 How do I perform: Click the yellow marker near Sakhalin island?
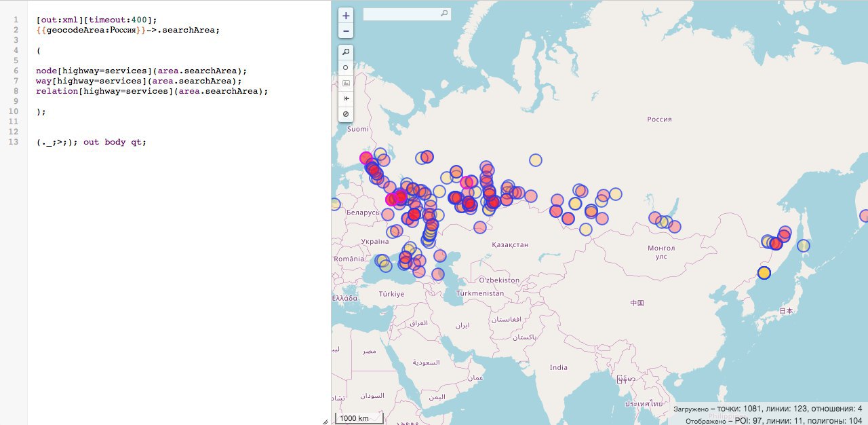[x=804, y=246]
